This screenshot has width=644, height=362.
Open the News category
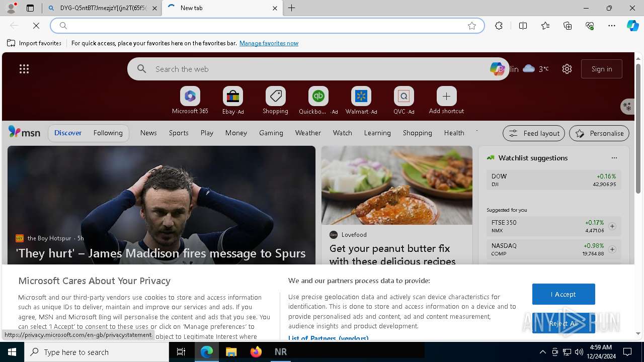pos(148,133)
